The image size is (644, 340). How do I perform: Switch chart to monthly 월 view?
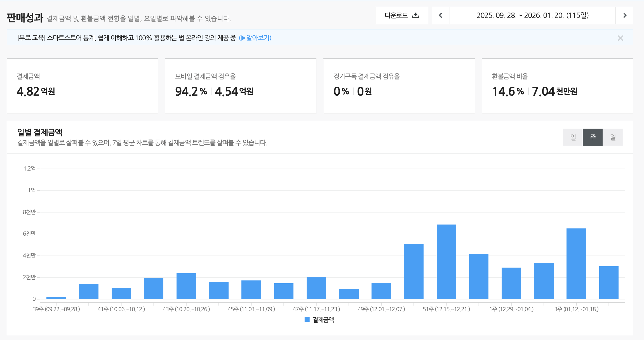pyautogui.click(x=613, y=137)
